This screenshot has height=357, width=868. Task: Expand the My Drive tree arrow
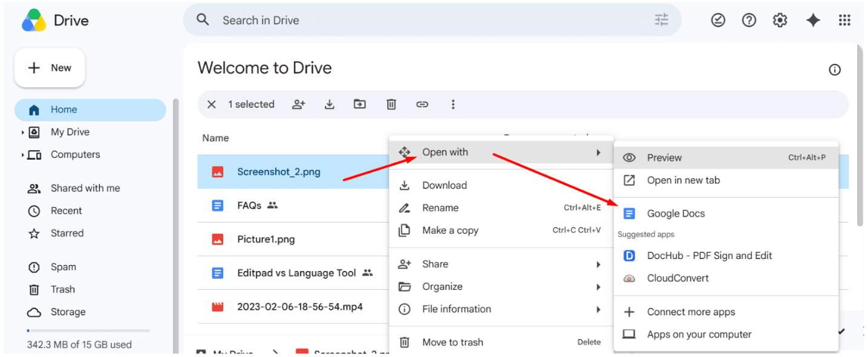point(22,133)
